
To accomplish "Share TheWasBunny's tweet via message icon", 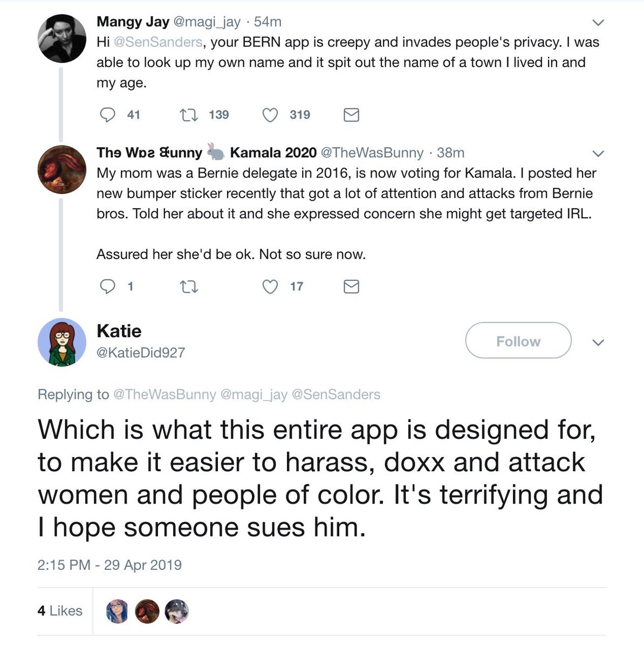I will pyautogui.click(x=351, y=286).
